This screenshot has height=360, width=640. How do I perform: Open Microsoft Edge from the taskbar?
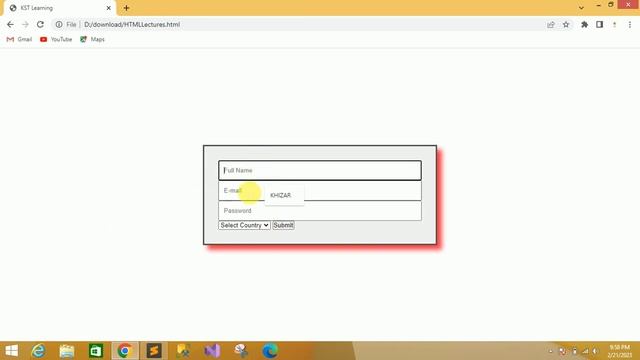click(270, 351)
